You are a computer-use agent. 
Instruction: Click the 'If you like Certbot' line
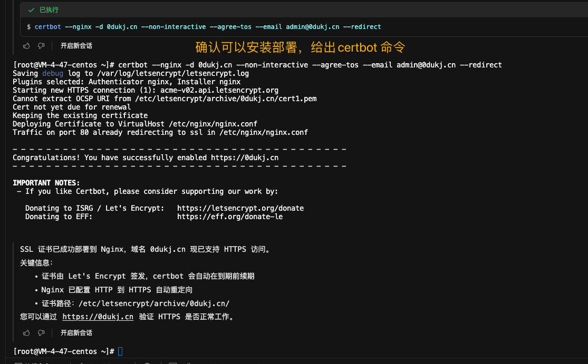tap(147, 191)
